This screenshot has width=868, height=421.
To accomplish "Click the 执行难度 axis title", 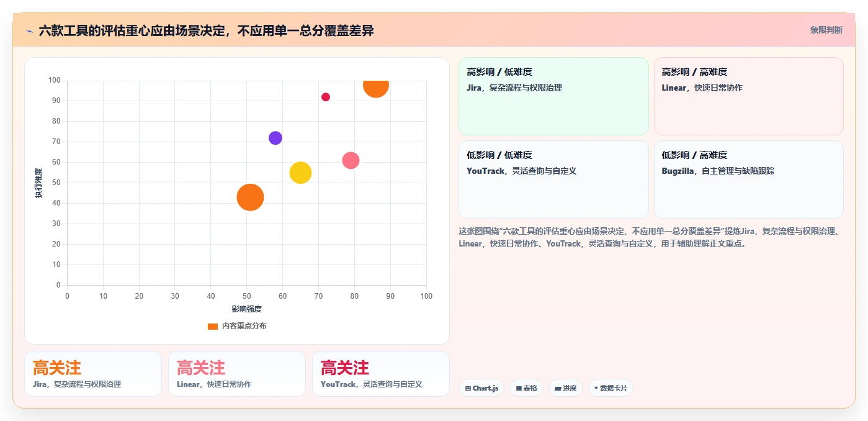I will click(x=38, y=183).
